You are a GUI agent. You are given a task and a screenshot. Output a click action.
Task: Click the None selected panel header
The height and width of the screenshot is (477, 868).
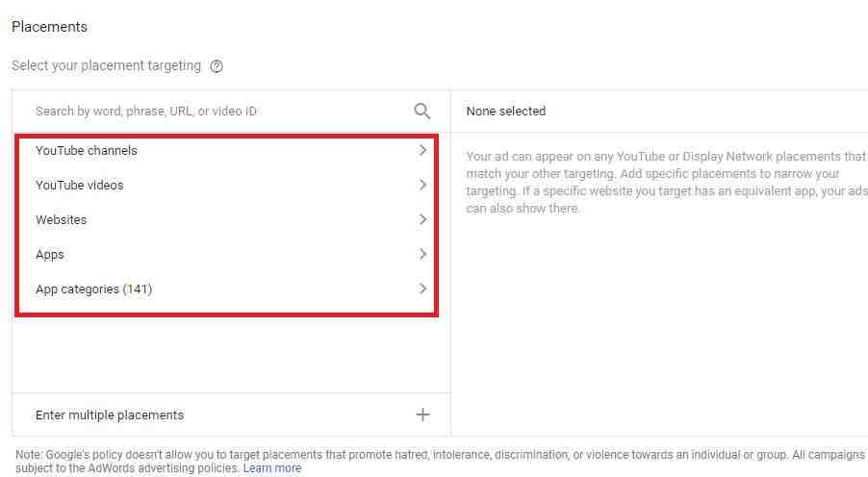pyautogui.click(x=505, y=112)
